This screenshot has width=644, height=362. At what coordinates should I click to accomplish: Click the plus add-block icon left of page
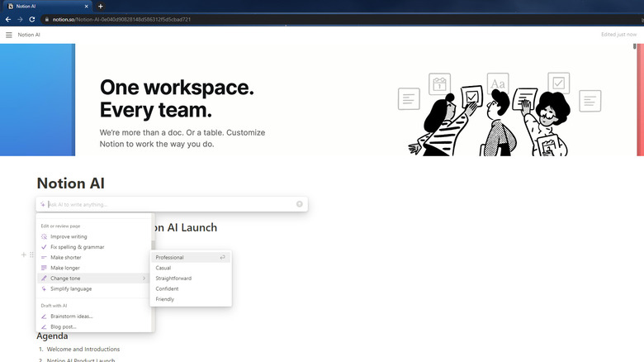[23, 255]
